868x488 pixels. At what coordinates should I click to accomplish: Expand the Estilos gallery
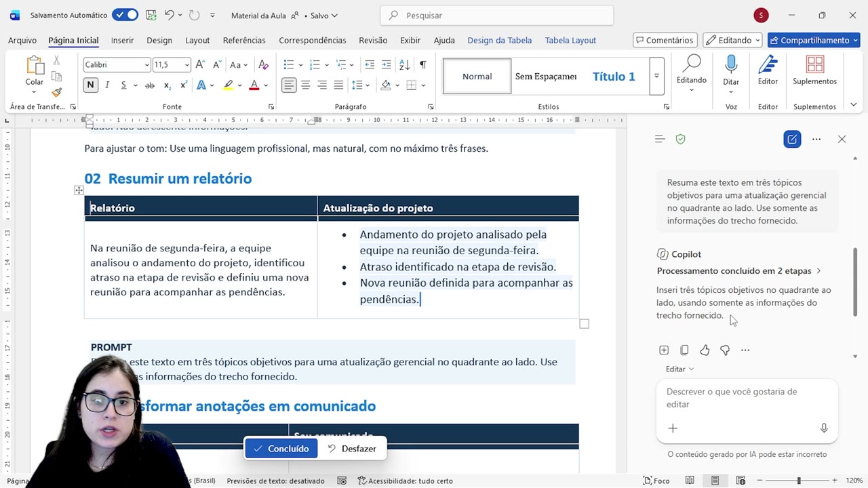pos(656,76)
